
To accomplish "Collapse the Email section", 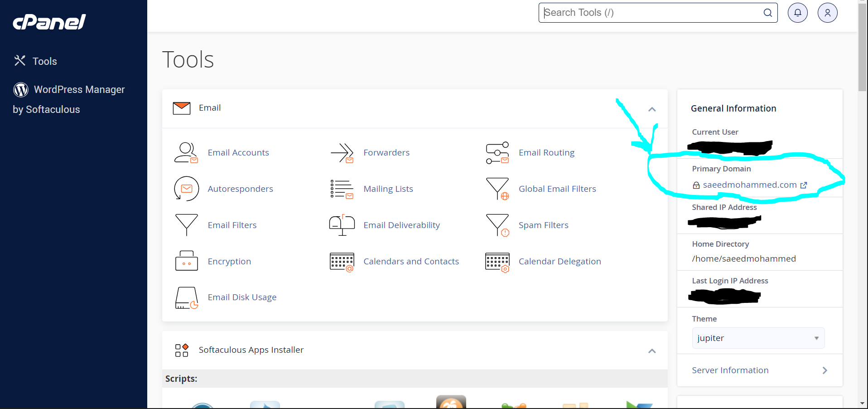I will click(652, 109).
